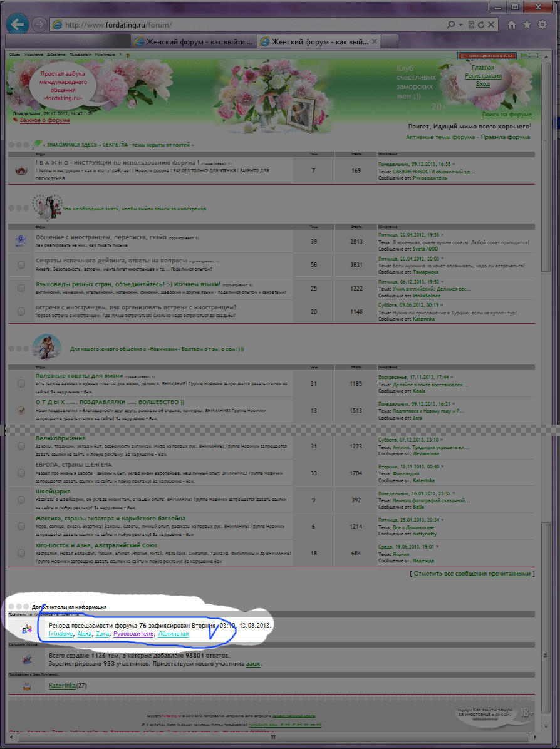Click status icon for Встреча с иностранцем
560x749 pixels.
point(21,311)
